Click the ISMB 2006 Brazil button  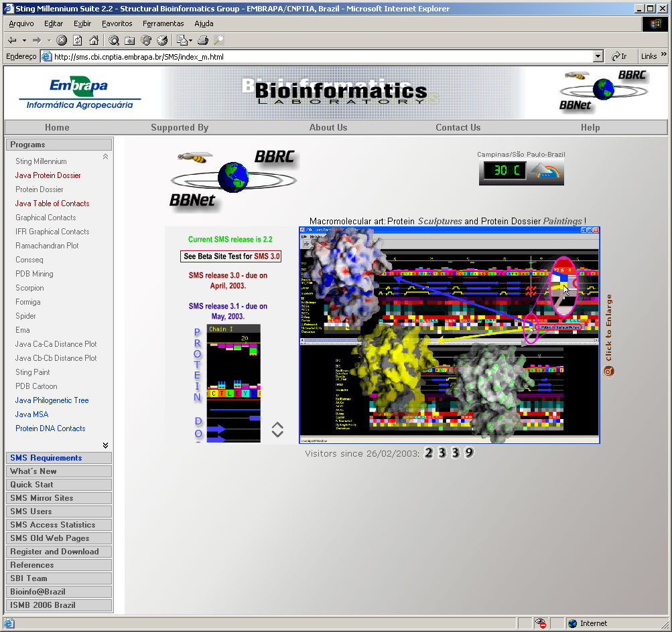pos(59,605)
